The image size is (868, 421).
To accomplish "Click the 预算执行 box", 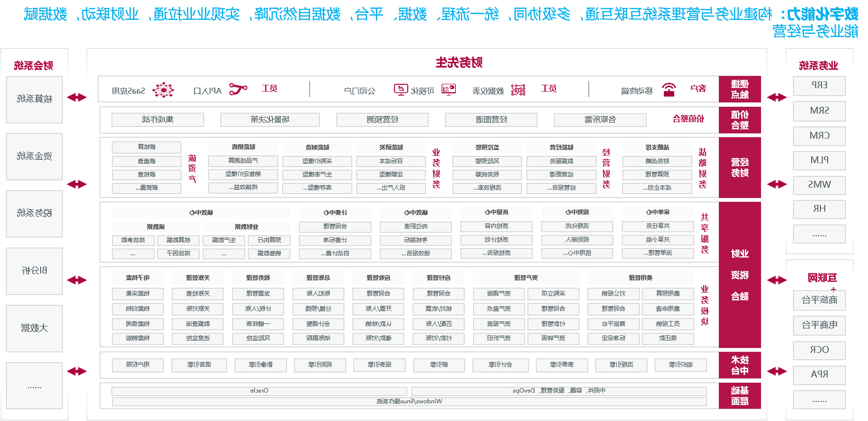I will click(269, 240).
